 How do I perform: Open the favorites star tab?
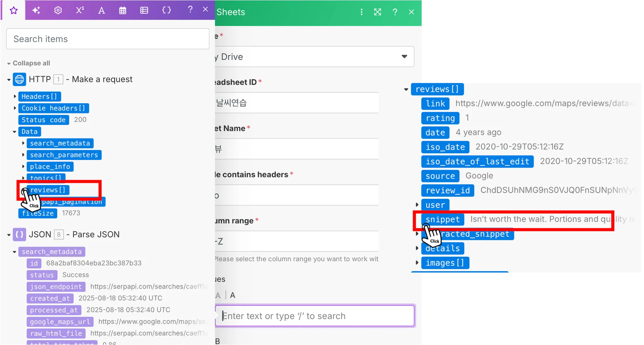(x=14, y=10)
